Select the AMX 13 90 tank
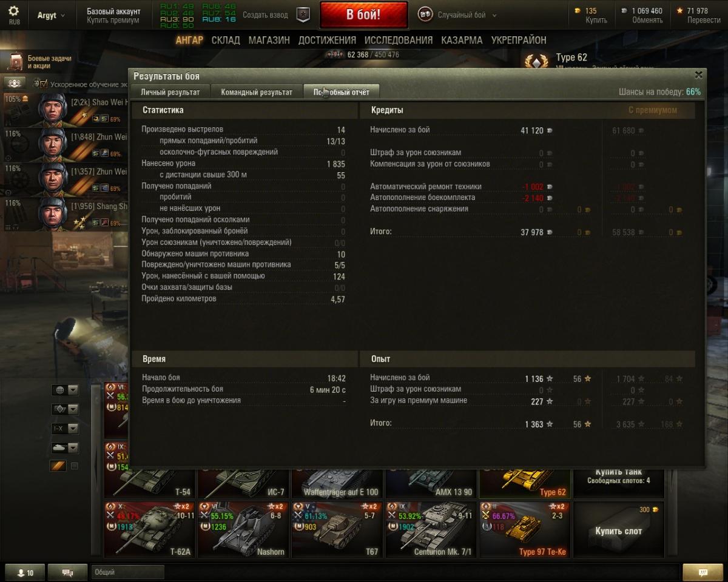This screenshot has height=582, width=728. 431,483
